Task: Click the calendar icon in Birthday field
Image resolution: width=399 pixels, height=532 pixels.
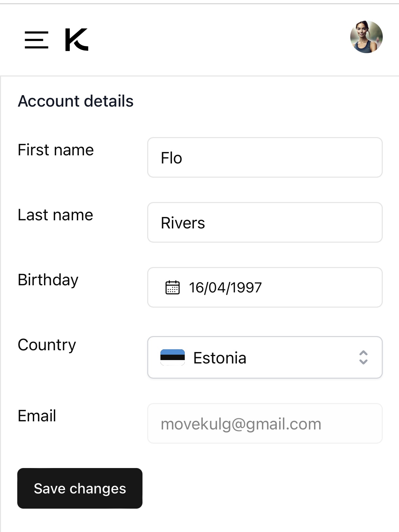Action: 173,288
